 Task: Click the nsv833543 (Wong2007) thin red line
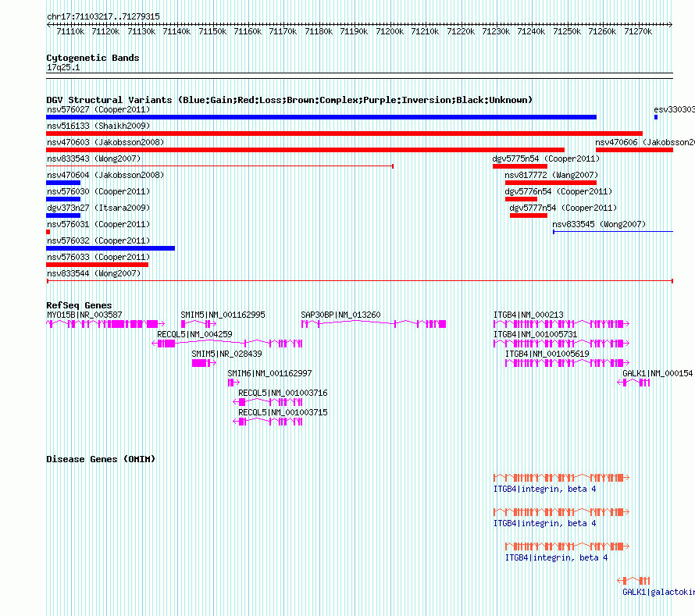(x=220, y=166)
